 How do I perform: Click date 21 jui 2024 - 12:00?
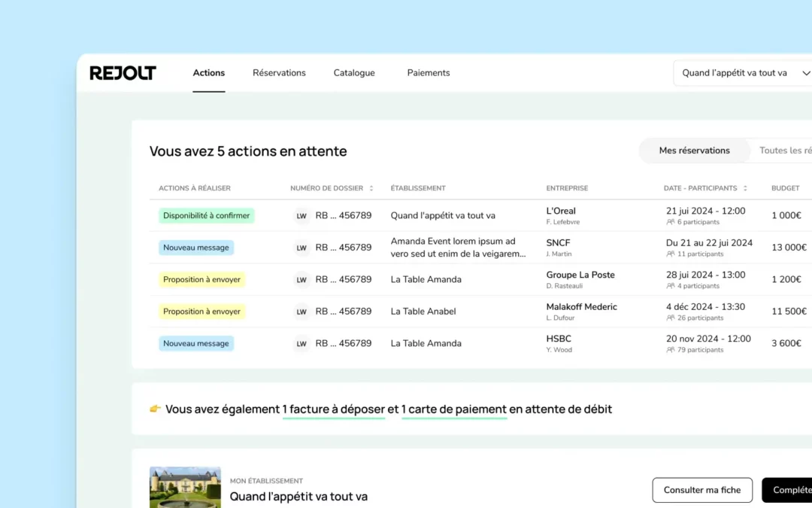pyautogui.click(x=705, y=211)
